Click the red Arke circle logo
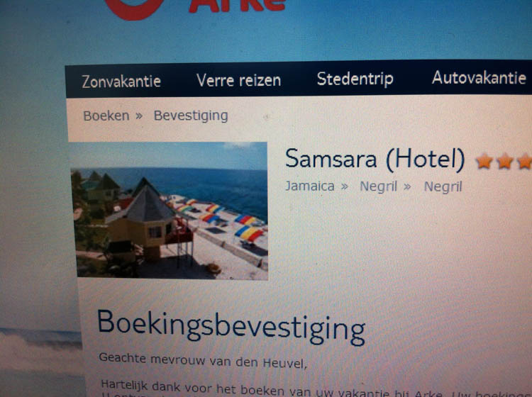 [134, 9]
